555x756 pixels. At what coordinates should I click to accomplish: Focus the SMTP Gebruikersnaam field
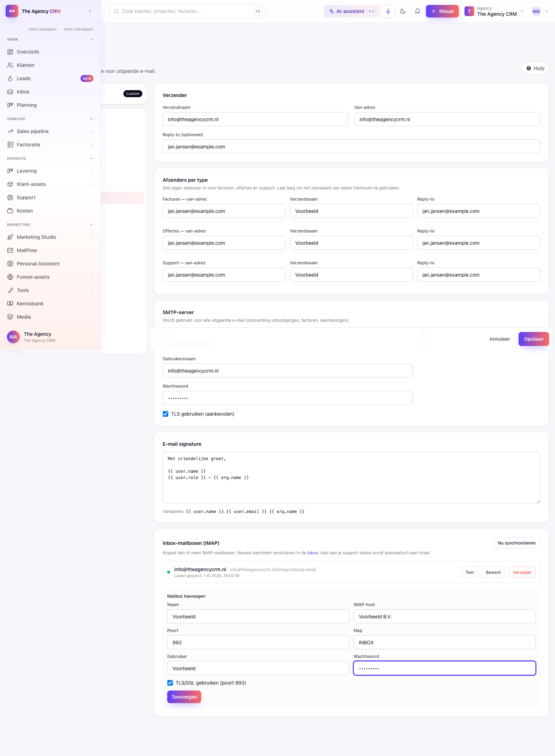(287, 370)
